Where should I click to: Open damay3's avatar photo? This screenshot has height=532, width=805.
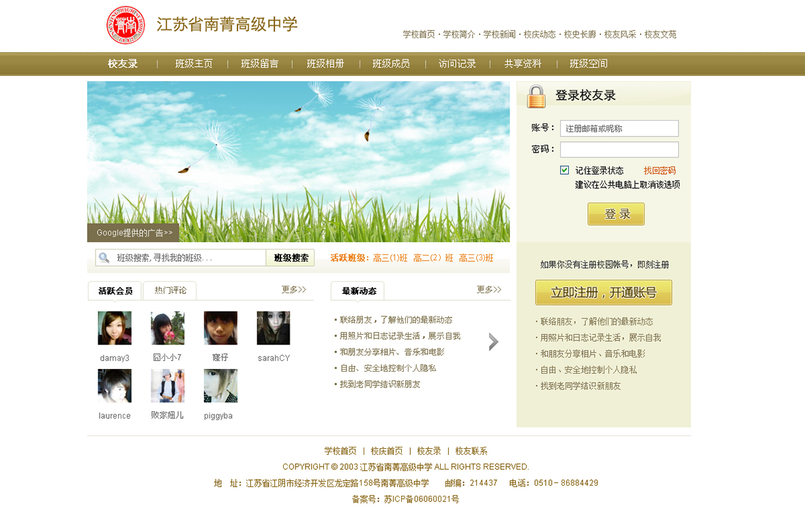point(115,328)
